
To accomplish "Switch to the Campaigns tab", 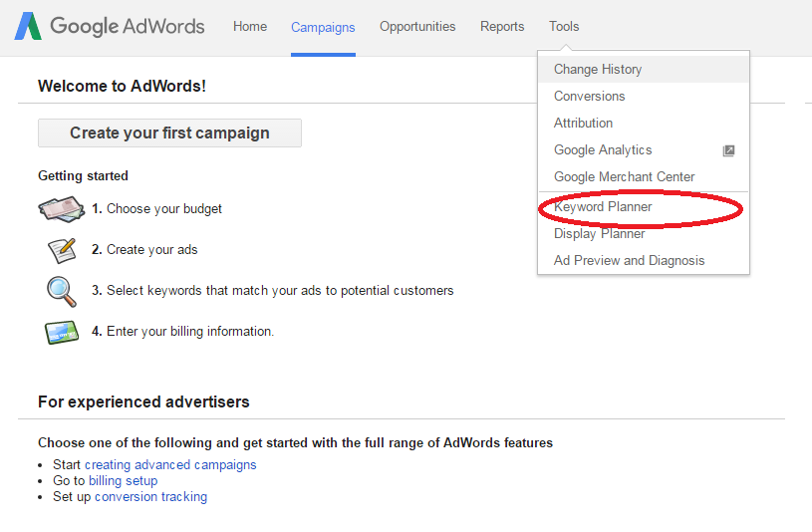I will (x=323, y=27).
